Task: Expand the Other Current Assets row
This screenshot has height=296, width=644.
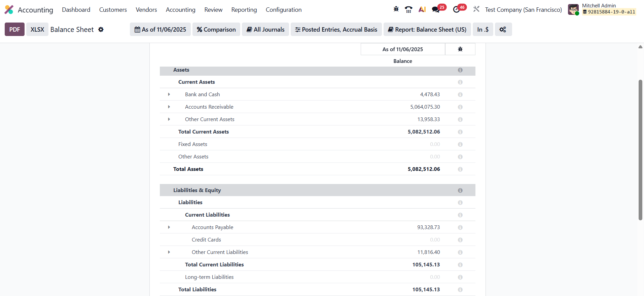Action: (x=169, y=119)
